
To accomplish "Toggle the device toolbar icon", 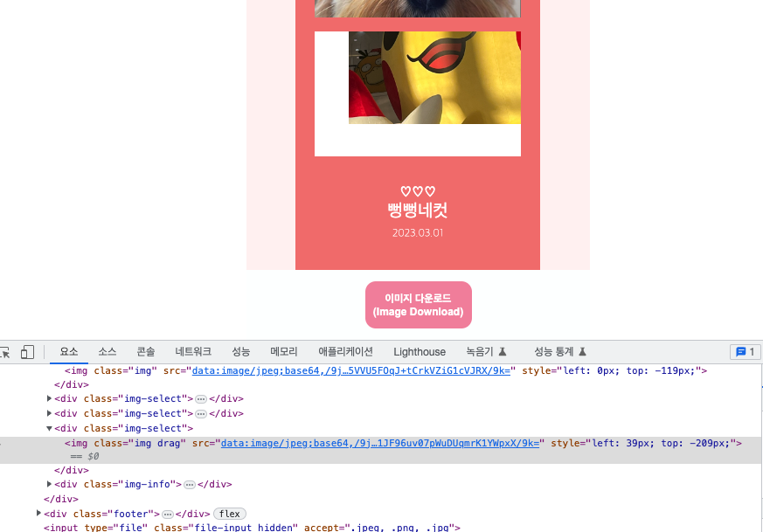I will [x=27, y=352].
